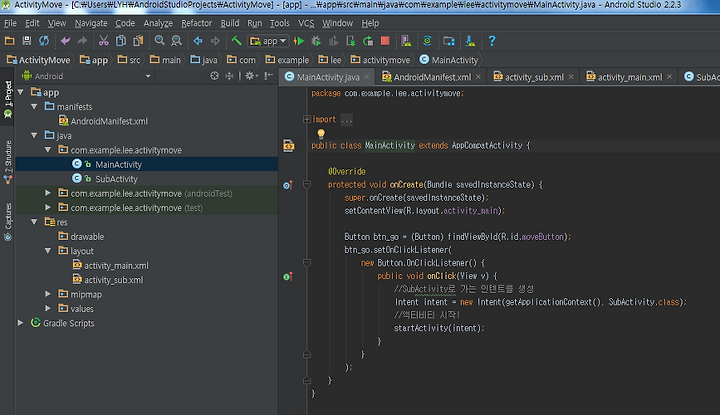
Task: Open the Refactor menu
Action: 197,23
